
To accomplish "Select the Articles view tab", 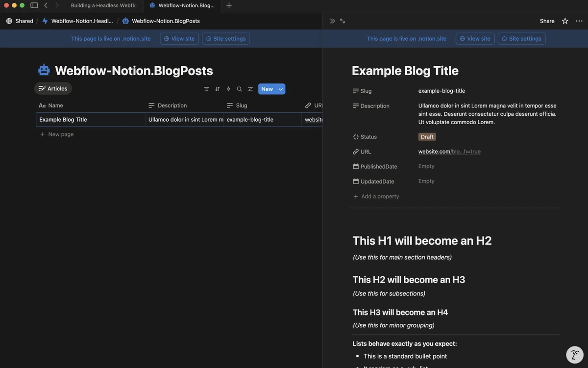I will [x=53, y=89].
